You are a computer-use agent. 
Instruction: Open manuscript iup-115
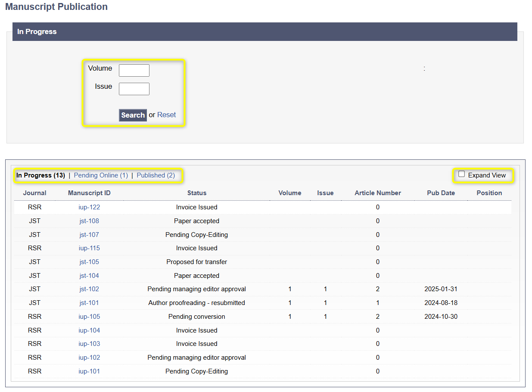(x=89, y=248)
